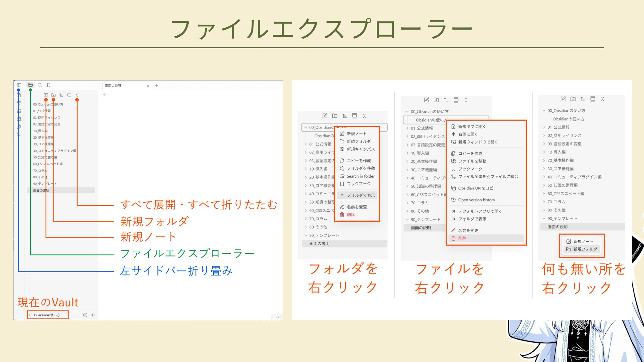
Task: Collapse the 00_Obsidianの使い方 folder chevron in the folder-menu panel
Action: click(x=306, y=127)
